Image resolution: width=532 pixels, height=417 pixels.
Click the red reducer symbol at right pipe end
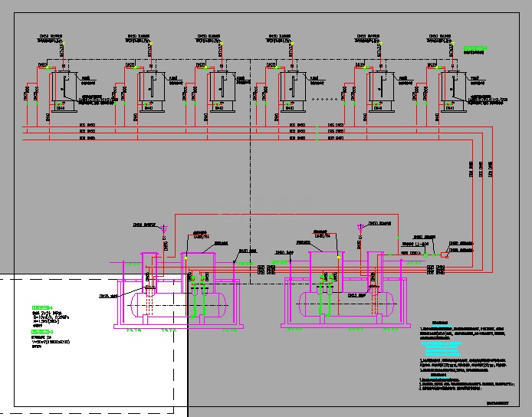[x=444, y=253]
